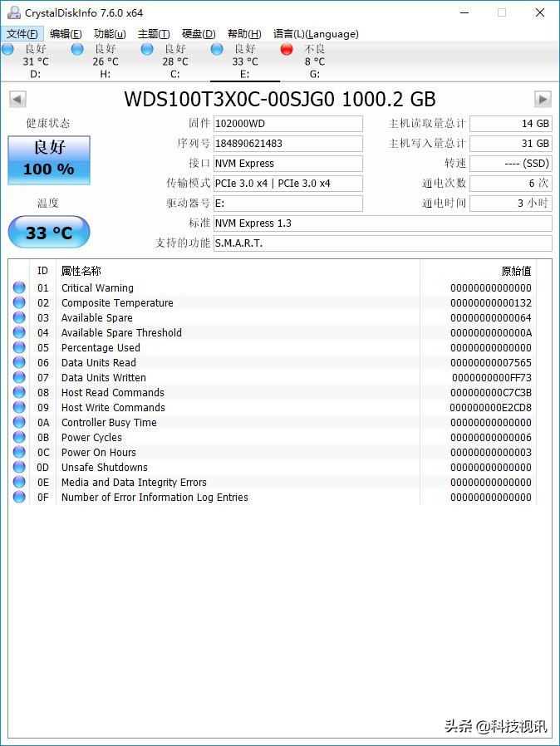
Task: Click the 33 °C temperature button
Action: click(49, 232)
